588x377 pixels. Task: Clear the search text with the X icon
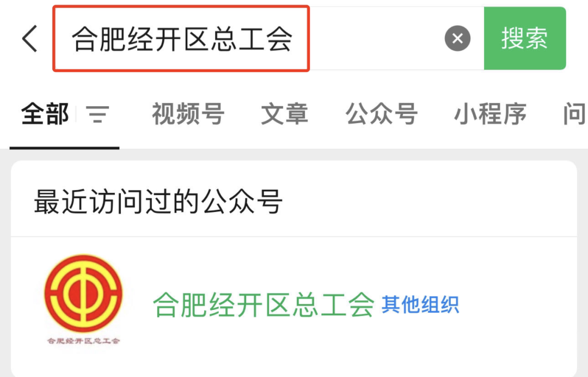457,38
